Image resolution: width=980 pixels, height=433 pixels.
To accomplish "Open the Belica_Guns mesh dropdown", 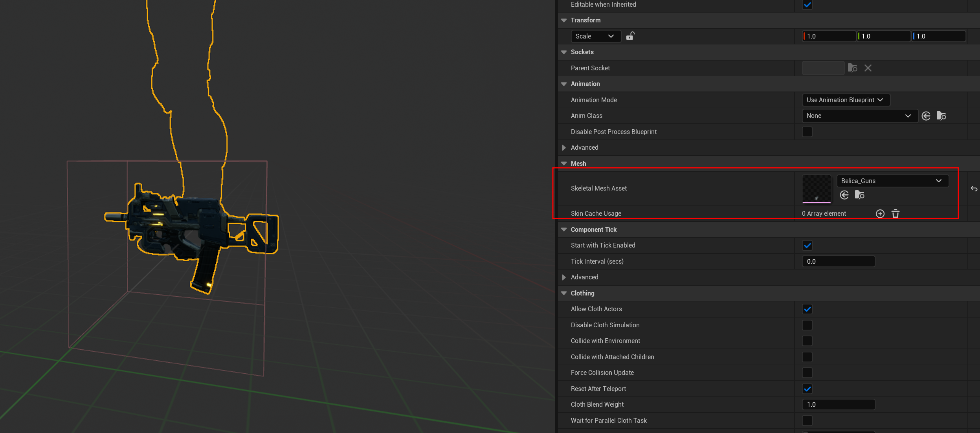I will pos(892,181).
